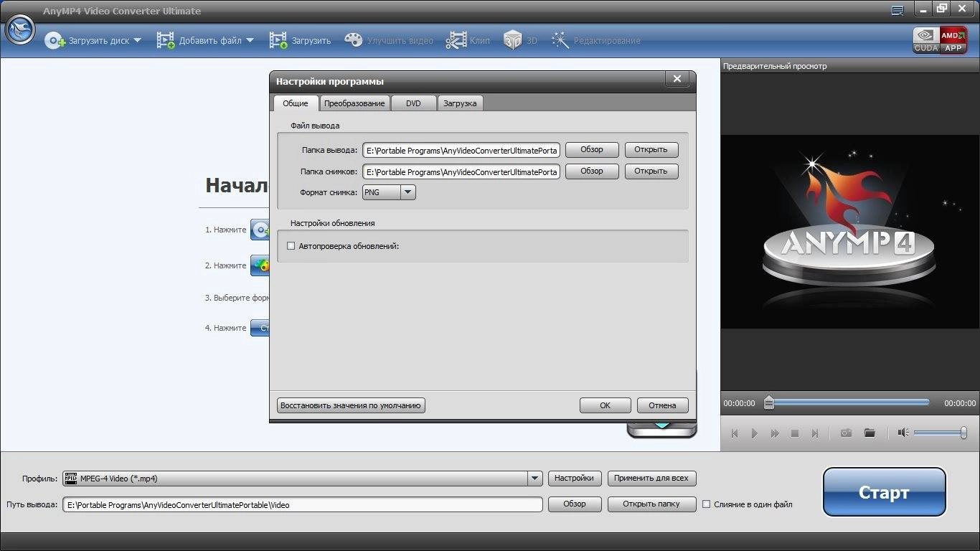Click the preview seek slider handle

pyautogui.click(x=769, y=402)
